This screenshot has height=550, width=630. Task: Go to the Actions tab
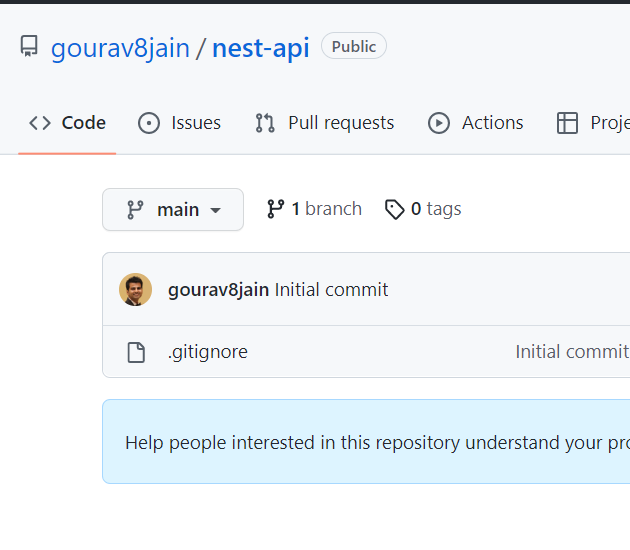pos(475,123)
